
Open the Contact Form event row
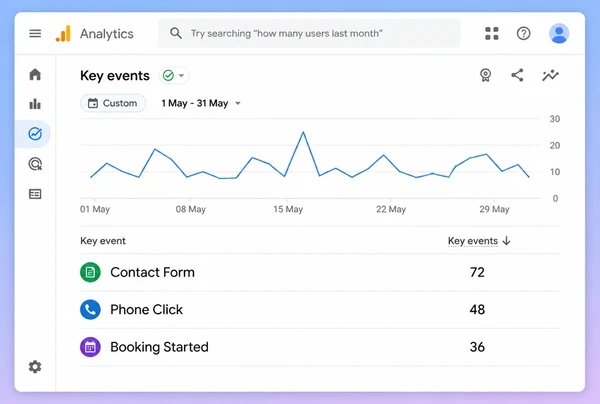pos(321,272)
